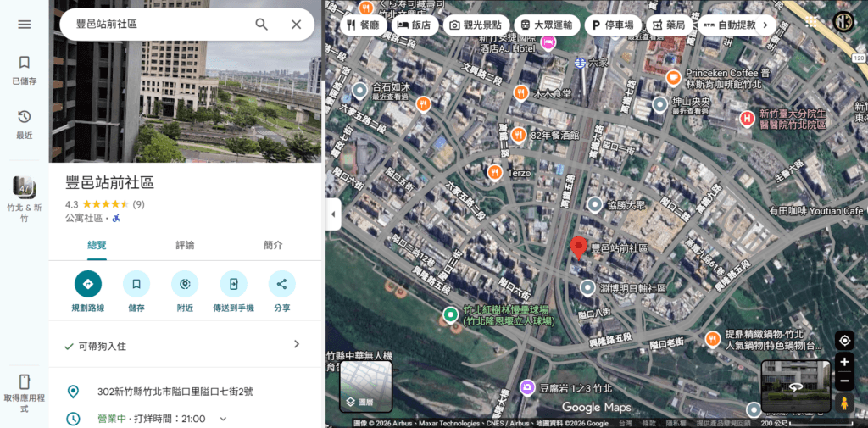Switch to the 總覽 overview tab
The width and height of the screenshot is (868, 428).
pyautogui.click(x=97, y=245)
